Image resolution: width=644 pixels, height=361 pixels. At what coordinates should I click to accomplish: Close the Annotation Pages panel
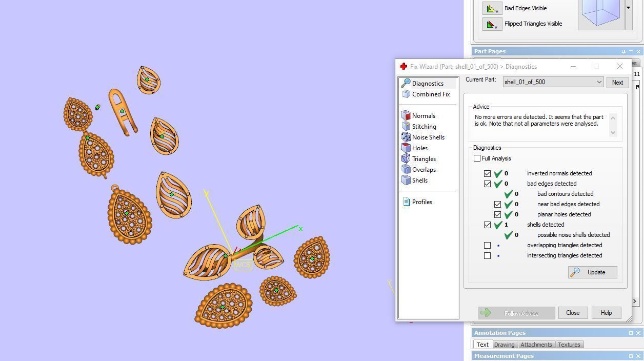(638, 333)
